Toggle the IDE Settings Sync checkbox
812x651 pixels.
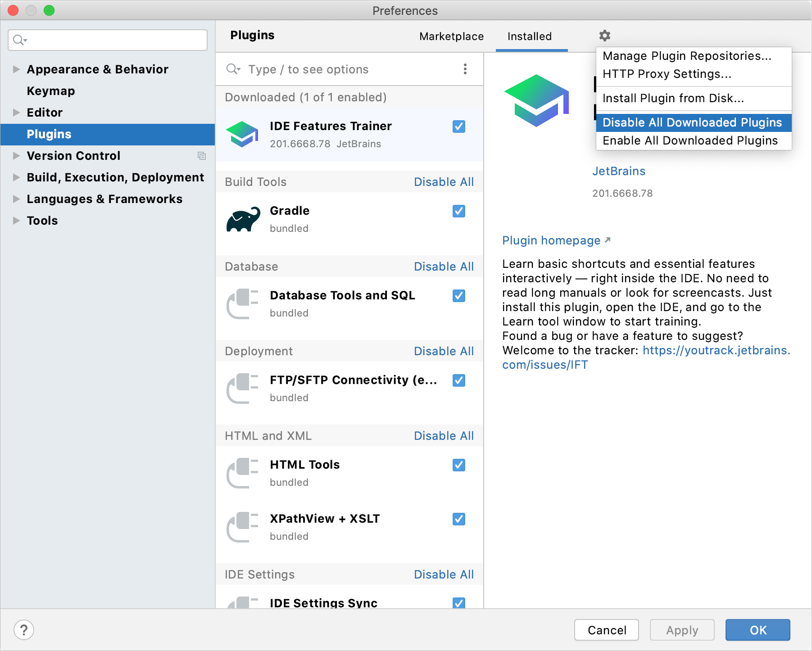[x=459, y=603]
